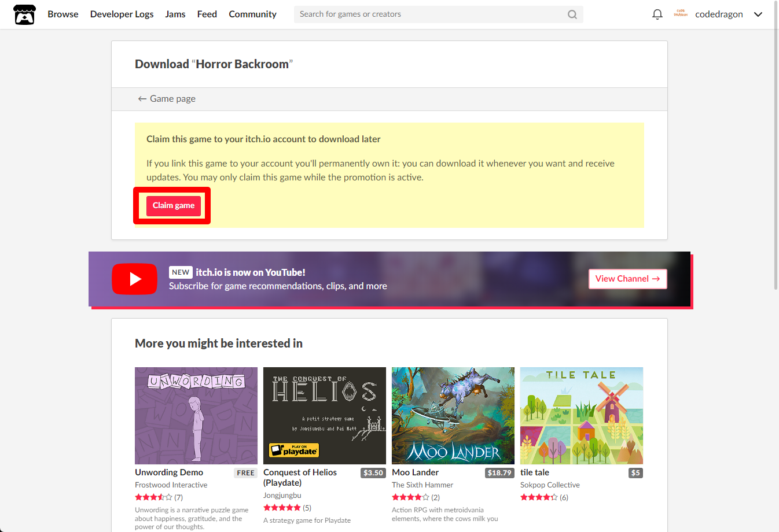The height and width of the screenshot is (532, 779).
Task: Click 'itch.io is now on YouTube!' headline
Action: click(x=251, y=272)
